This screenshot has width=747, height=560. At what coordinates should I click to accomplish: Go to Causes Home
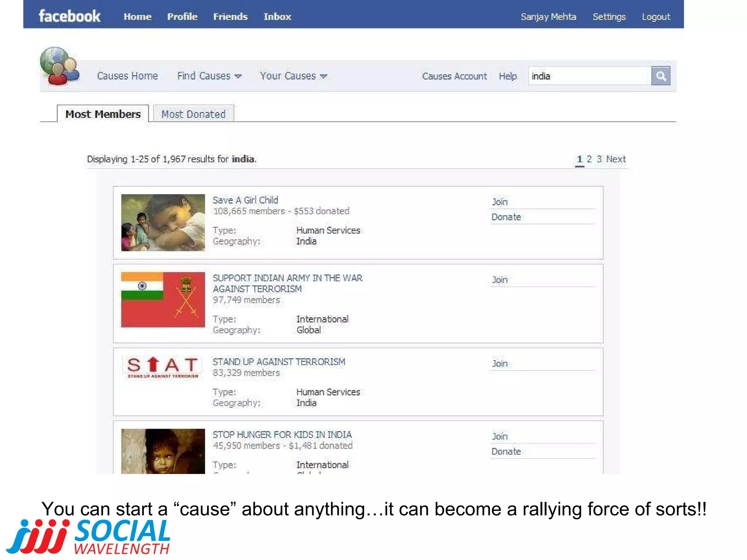(x=127, y=76)
